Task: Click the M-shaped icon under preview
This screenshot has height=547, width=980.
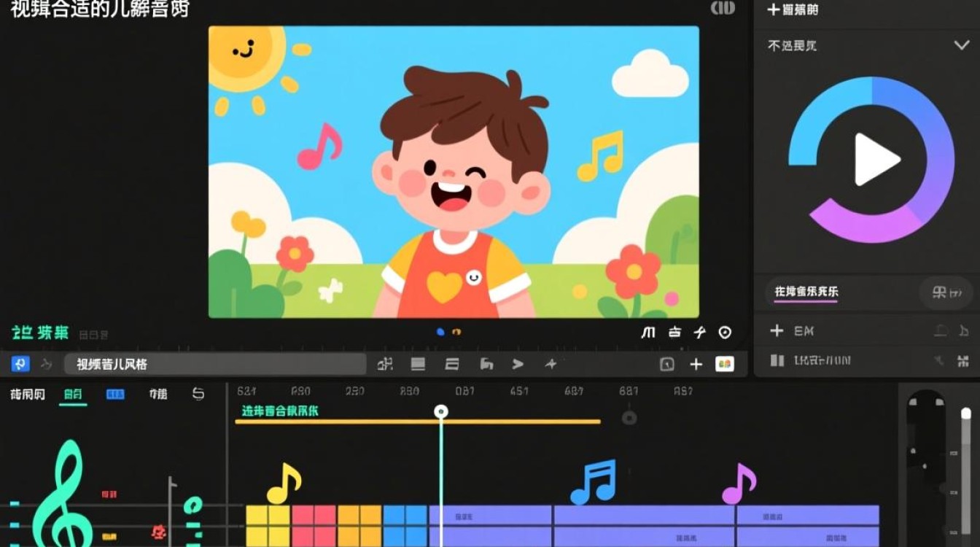Action: [x=647, y=333]
